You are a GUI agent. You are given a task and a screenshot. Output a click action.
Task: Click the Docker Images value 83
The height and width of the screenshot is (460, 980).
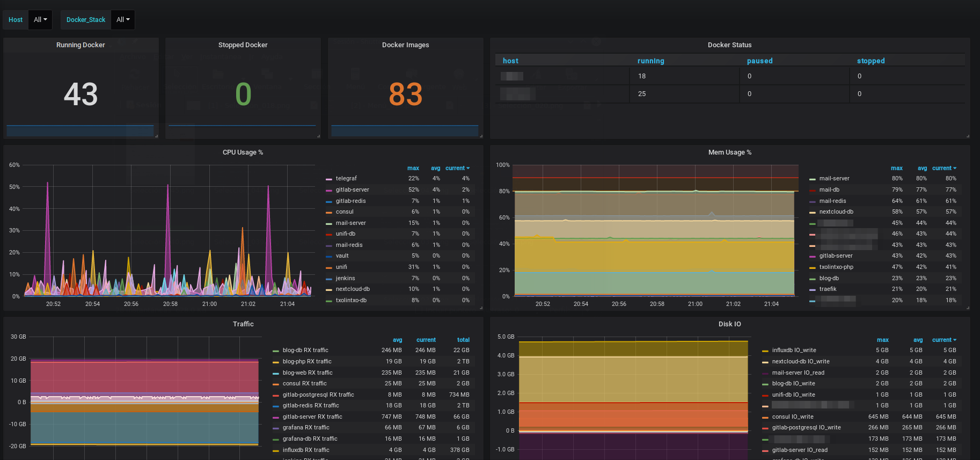click(x=405, y=94)
